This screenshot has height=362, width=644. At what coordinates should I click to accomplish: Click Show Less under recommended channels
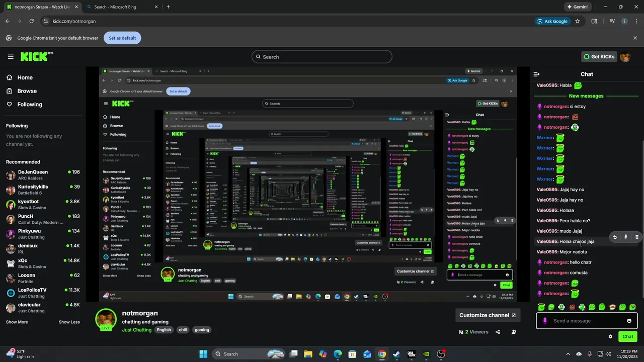pos(69,322)
